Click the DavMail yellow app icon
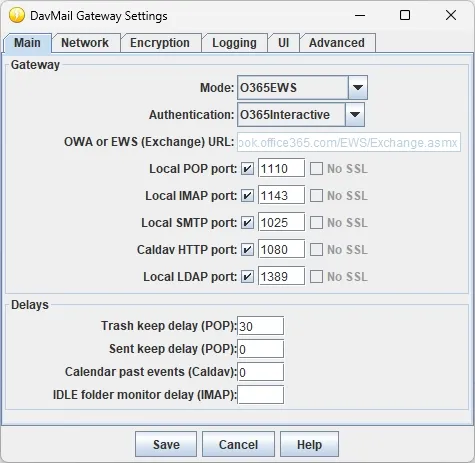The width and height of the screenshot is (475, 463). pos(17,16)
